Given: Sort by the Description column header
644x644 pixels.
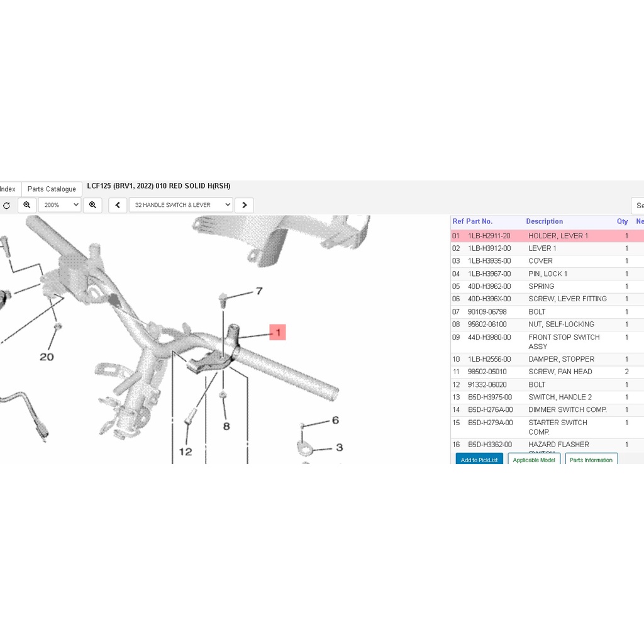Looking at the screenshot, I should tap(544, 221).
